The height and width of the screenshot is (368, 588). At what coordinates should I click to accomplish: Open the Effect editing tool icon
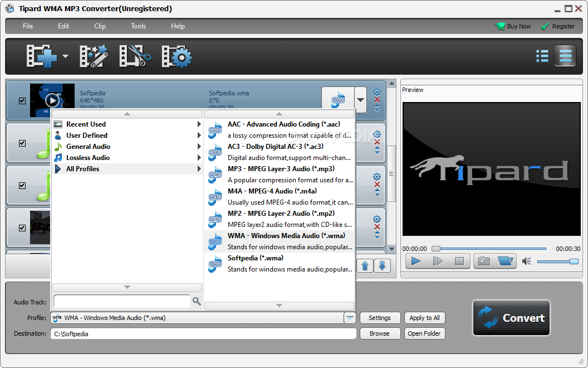[x=94, y=56]
